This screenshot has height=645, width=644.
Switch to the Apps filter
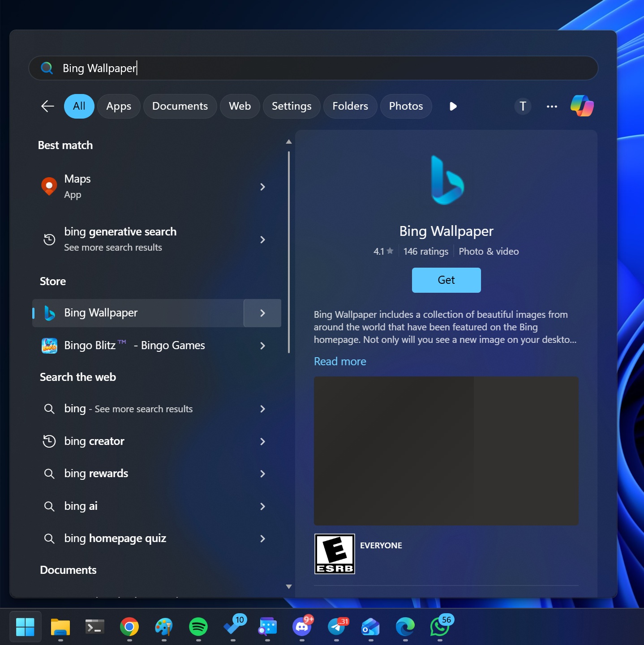coord(118,106)
